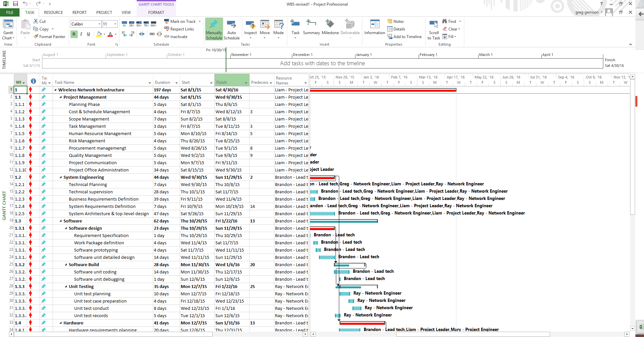The width and height of the screenshot is (644, 337).
Task: Click the indicators column header icon
Action: (33, 81)
